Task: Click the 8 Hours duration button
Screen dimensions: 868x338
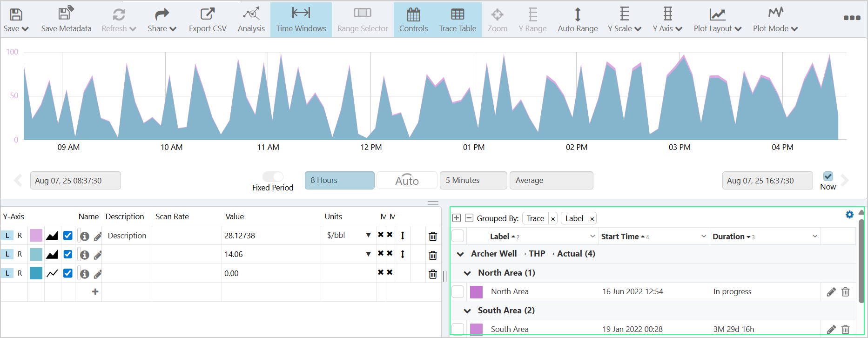Action: pos(339,181)
